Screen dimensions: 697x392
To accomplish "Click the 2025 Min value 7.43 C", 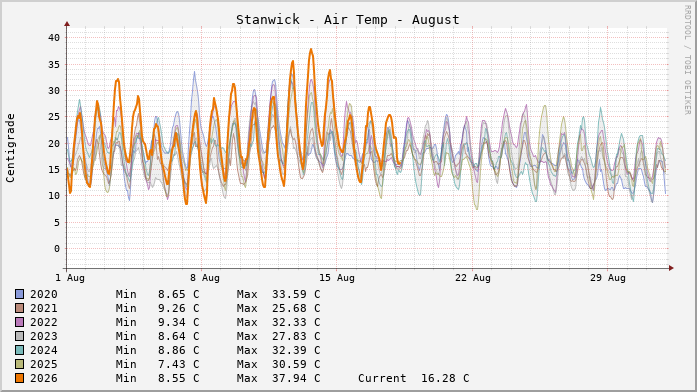I will [x=178, y=364].
